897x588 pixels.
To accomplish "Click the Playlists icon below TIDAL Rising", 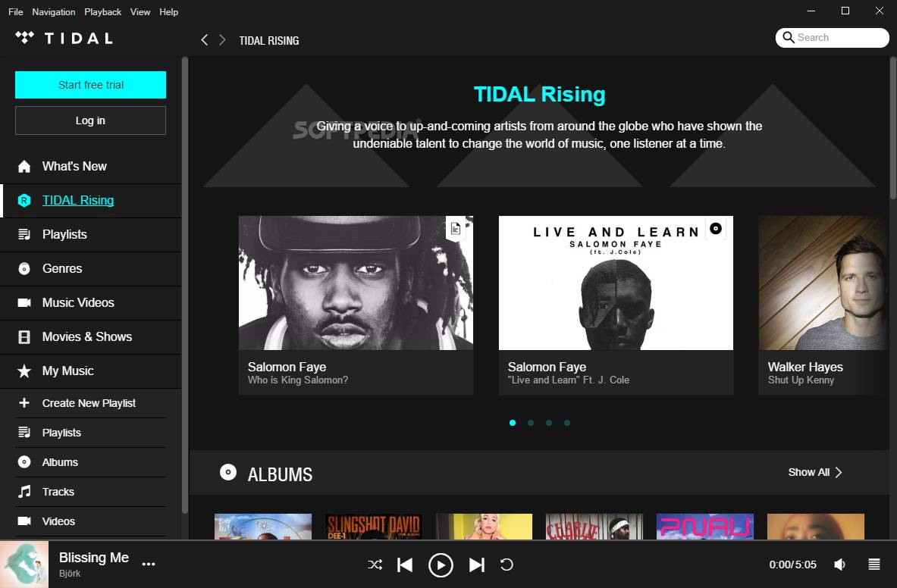I will pos(24,234).
